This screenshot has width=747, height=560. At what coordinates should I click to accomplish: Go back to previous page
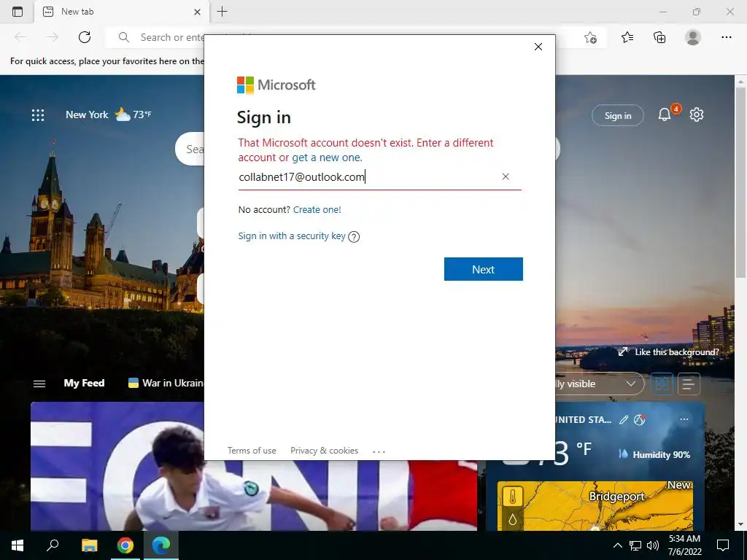20,37
